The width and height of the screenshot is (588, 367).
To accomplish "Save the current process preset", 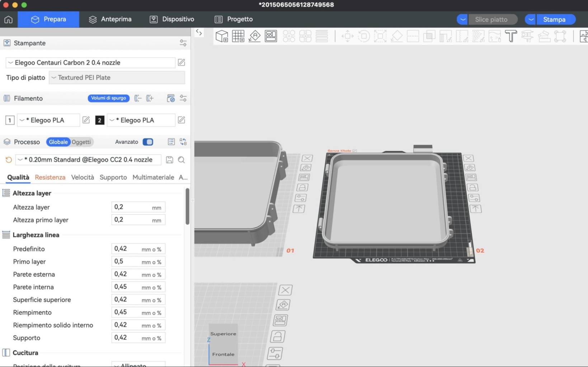I will [169, 160].
